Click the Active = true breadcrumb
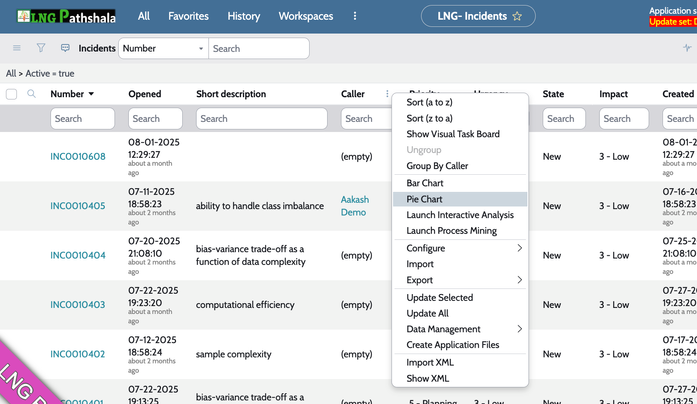The image size is (697, 404). pyautogui.click(x=50, y=73)
